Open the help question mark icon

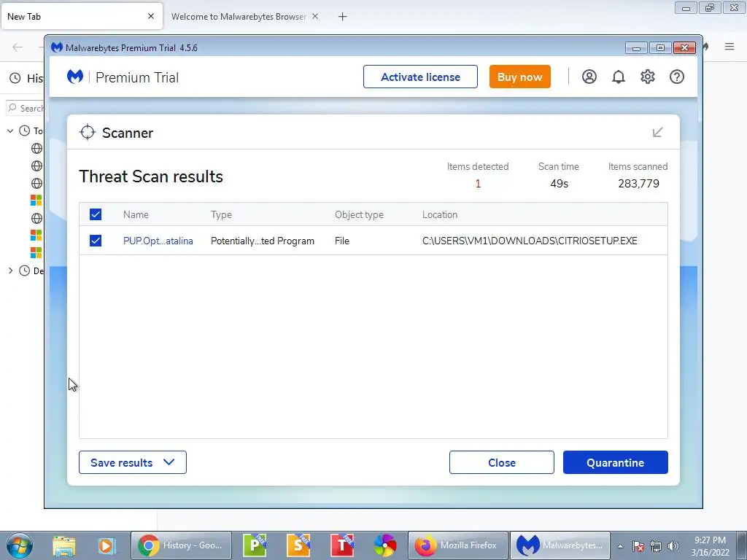tap(676, 77)
